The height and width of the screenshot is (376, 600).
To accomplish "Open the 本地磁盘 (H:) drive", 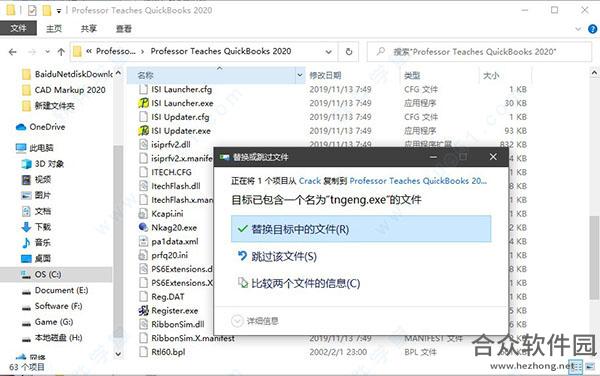I will click(52, 338).
